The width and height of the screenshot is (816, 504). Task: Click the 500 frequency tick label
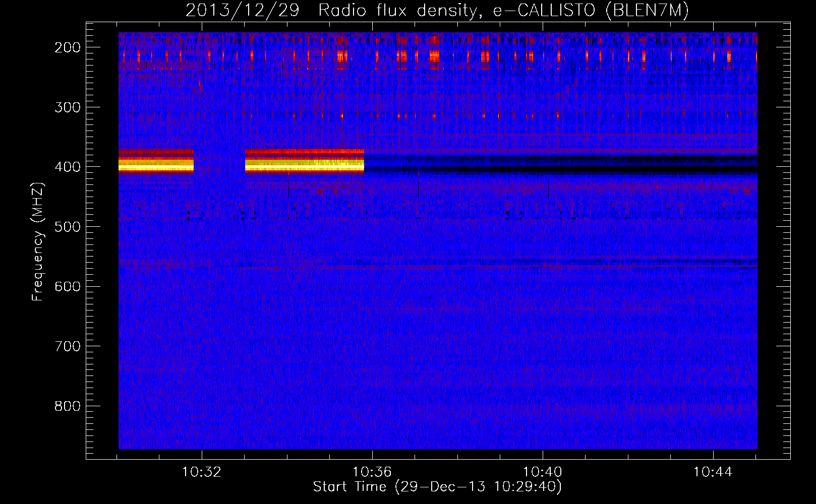(68, 227)
